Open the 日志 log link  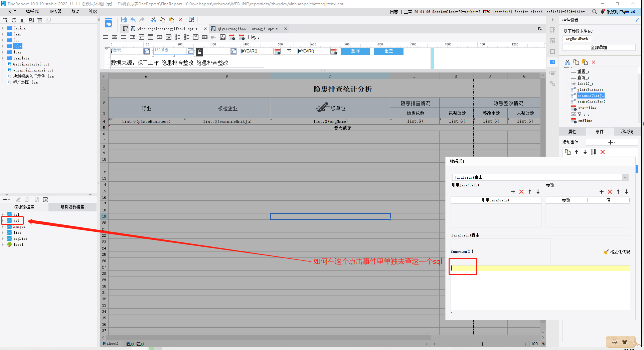394,12
